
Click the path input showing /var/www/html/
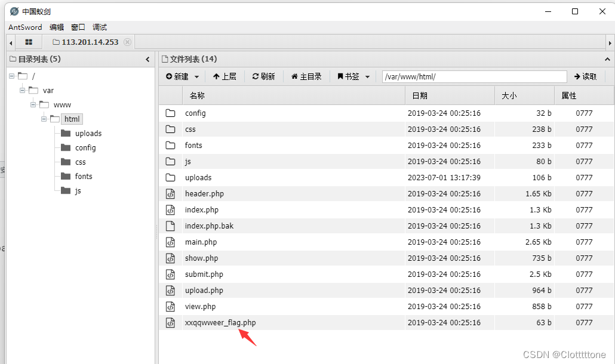pyautogui.click(x=473, y=76)
